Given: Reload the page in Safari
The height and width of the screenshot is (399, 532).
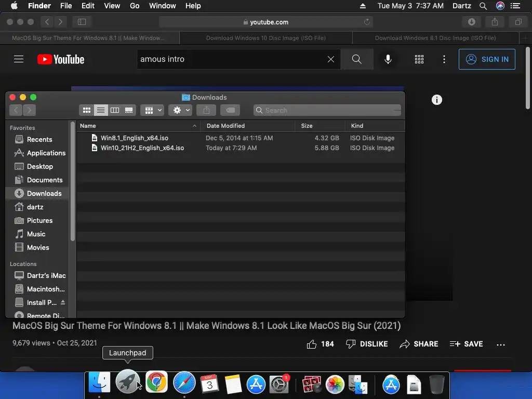Looking at the screenshot, I should pyautogui.click(x=367, y=22).
